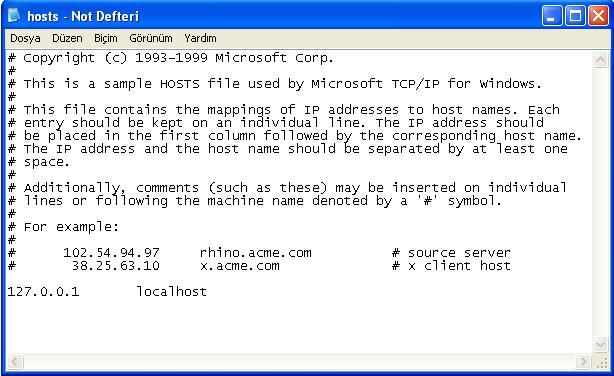
Task: Click the resize grip at window corner
Action: point(601,362)
